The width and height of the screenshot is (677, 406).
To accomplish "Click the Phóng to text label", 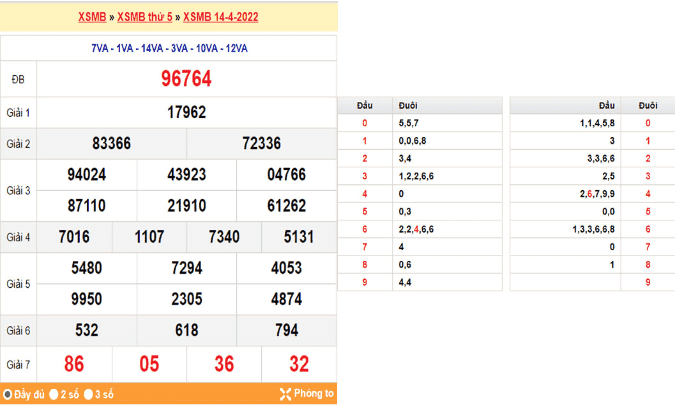I will [x=315, y=394].
